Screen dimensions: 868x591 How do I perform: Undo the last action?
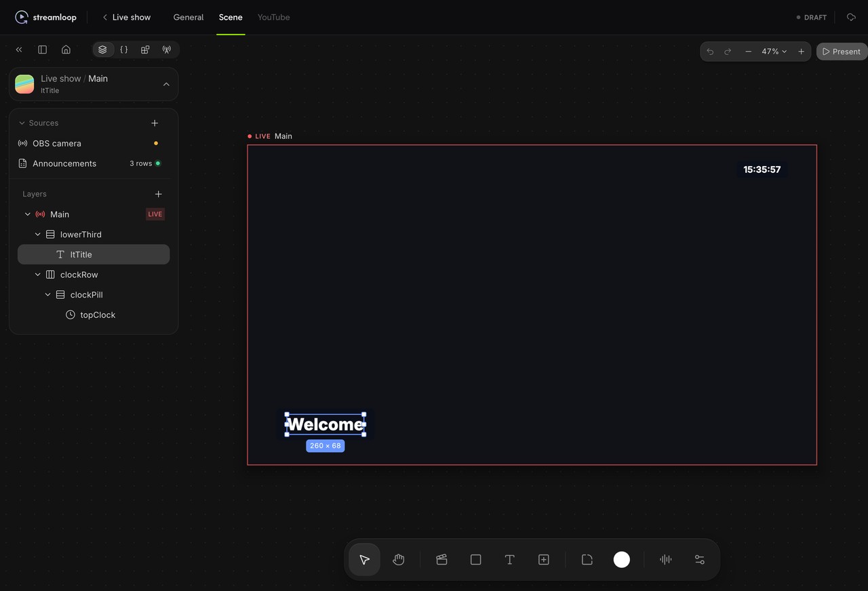pos(710,52)
